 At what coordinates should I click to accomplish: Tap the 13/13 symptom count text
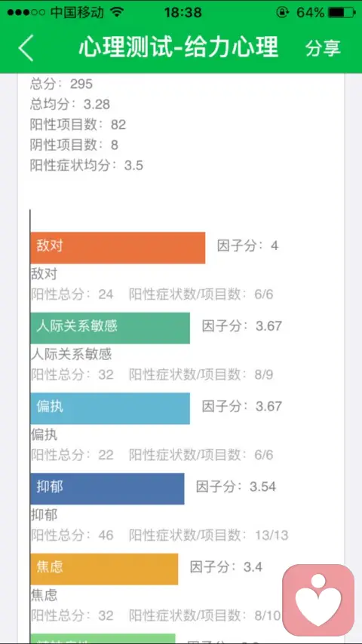[271, 536]
